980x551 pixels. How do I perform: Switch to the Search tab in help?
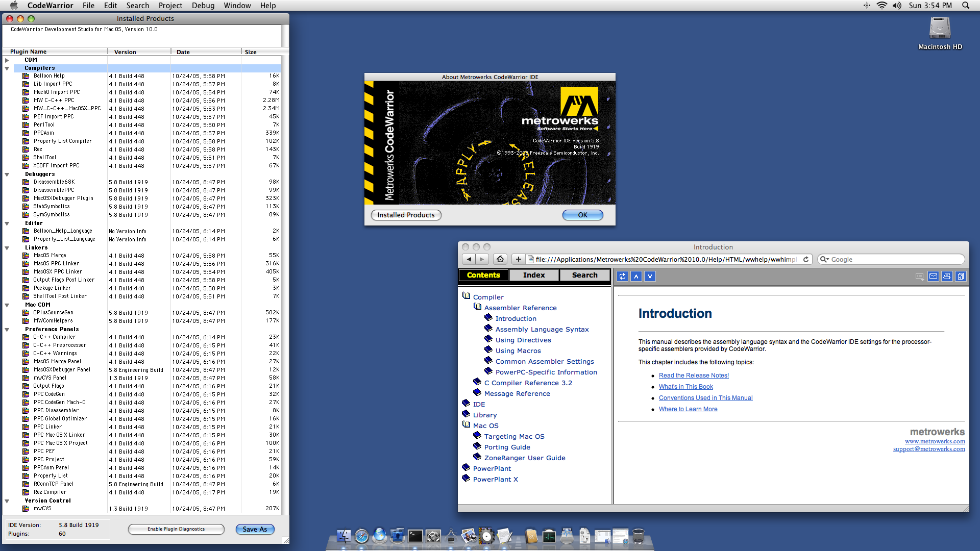[585, 275]
